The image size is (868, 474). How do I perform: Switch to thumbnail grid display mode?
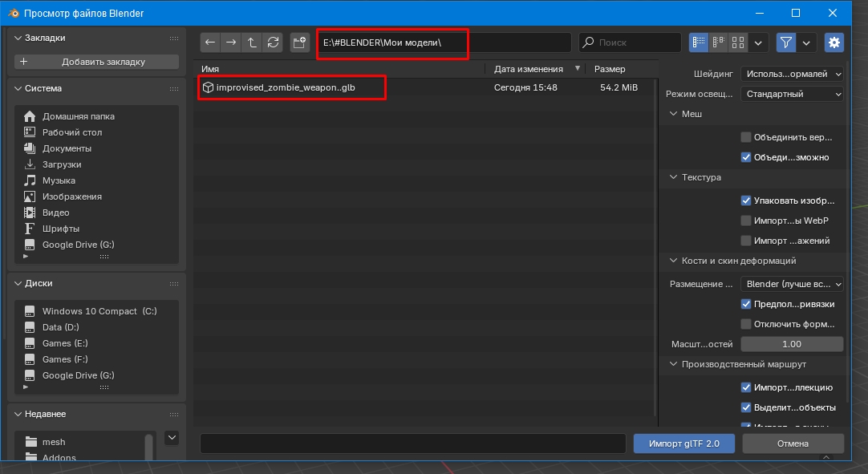[x=738, y=42]
